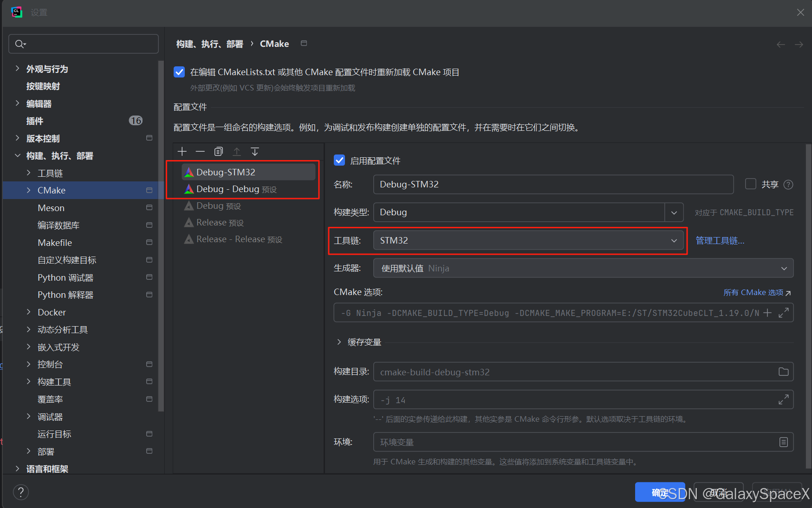
Task: Select the Debug-STM32 profile
Action: (x=249, y=172)
